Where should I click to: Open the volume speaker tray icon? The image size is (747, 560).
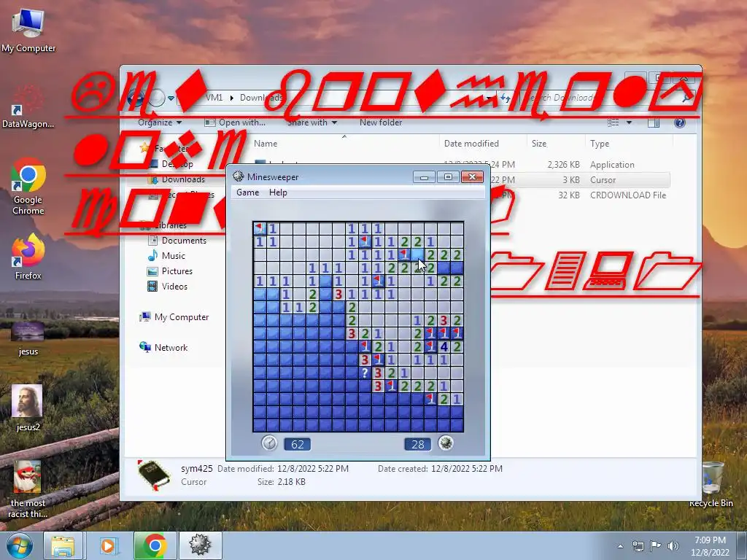(x=673, y=546)
